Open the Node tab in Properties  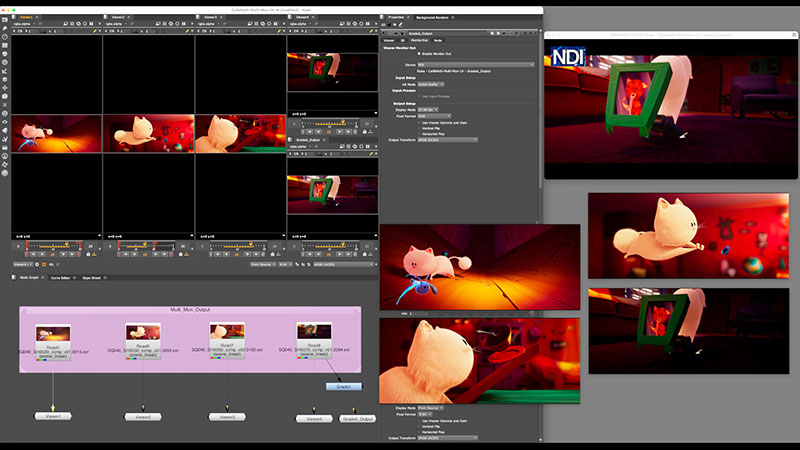pyautogui.click(x=438, y=40)
